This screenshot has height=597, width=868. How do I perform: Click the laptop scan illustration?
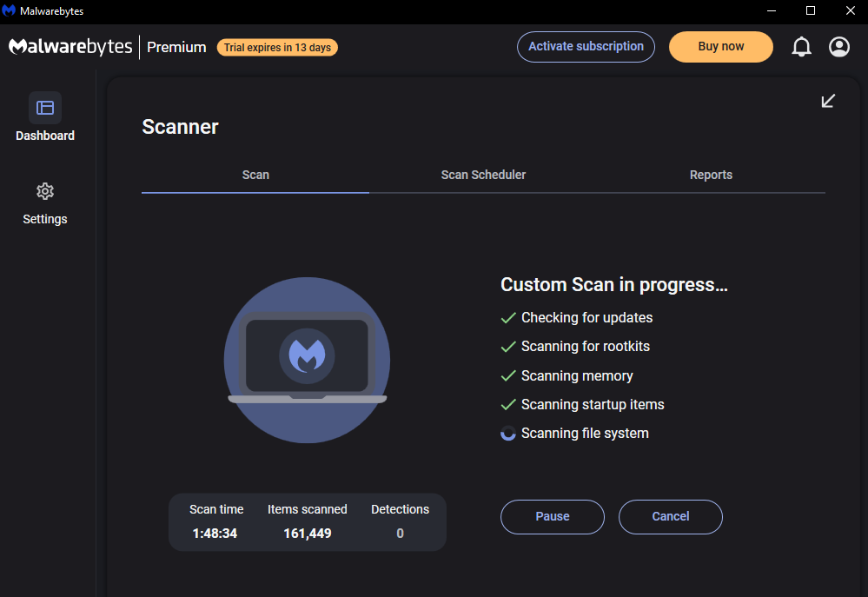[x=308, y=360]
